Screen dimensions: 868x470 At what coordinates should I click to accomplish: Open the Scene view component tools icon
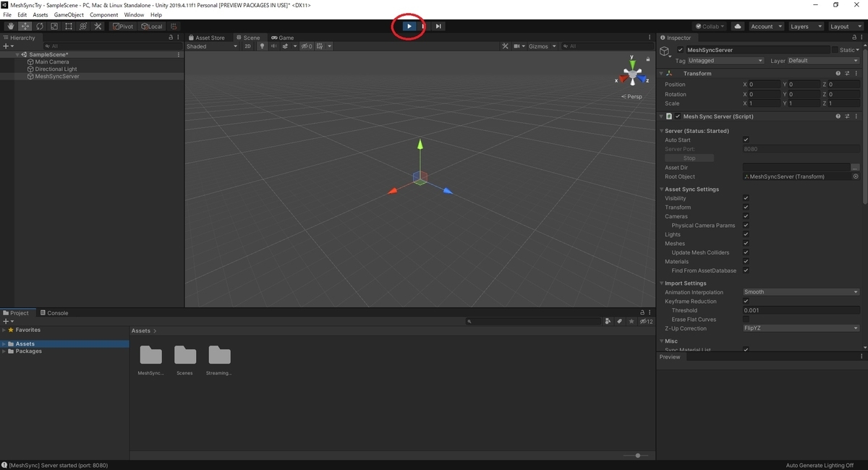(506, 46)
